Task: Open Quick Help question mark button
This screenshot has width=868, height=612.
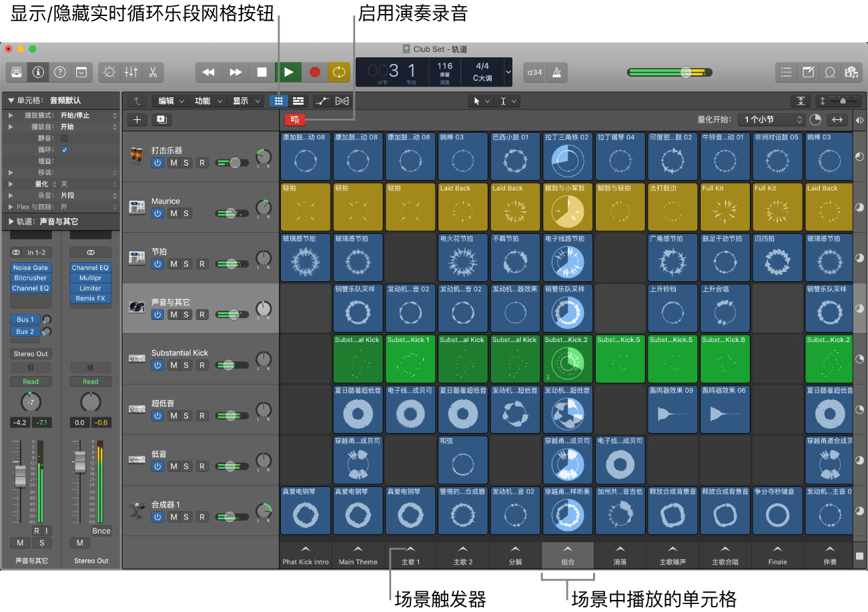Action: tap(60, 72)
